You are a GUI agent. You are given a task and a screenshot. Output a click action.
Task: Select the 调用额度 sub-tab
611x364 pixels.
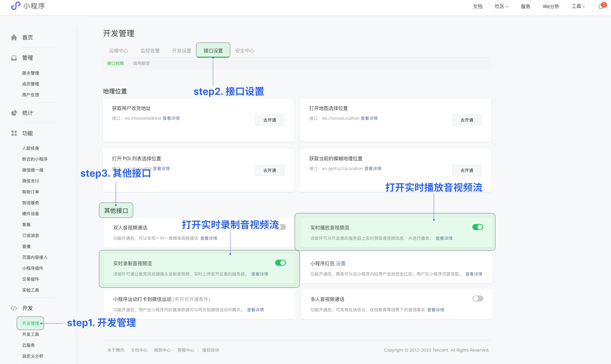coord(141,63)
